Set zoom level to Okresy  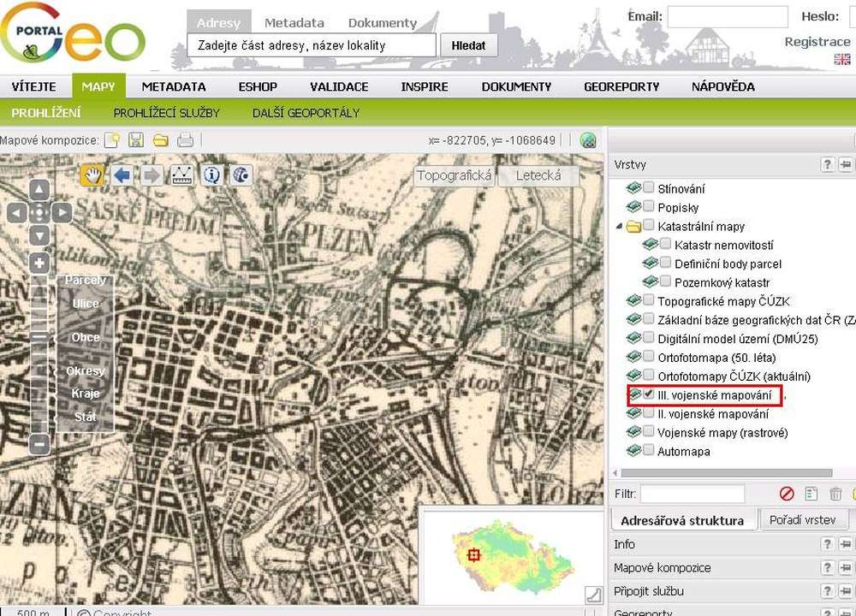point(86,371)
